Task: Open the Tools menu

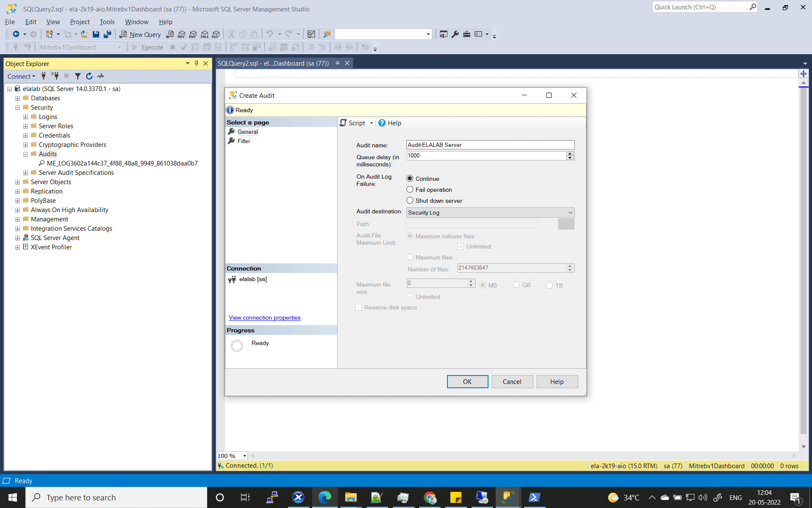Action: pyautogui.click(x=107, y=22)
